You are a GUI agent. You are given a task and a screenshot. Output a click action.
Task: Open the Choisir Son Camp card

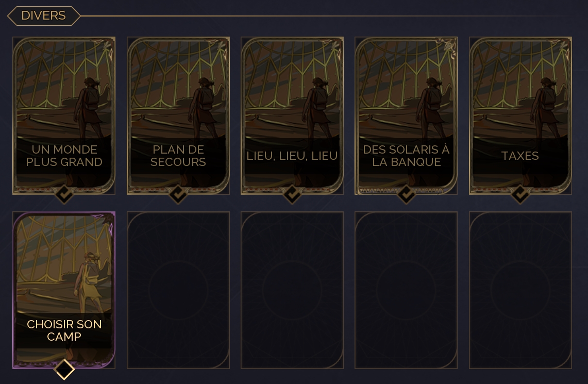click(64, 290)
